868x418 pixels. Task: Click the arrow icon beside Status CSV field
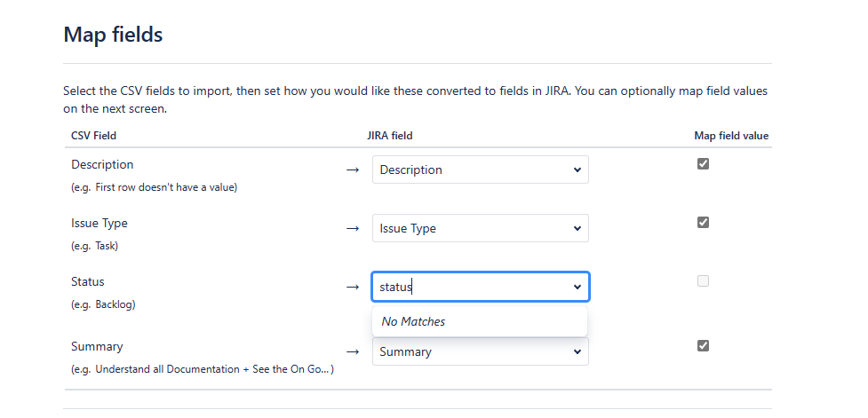tap(353, 287)
